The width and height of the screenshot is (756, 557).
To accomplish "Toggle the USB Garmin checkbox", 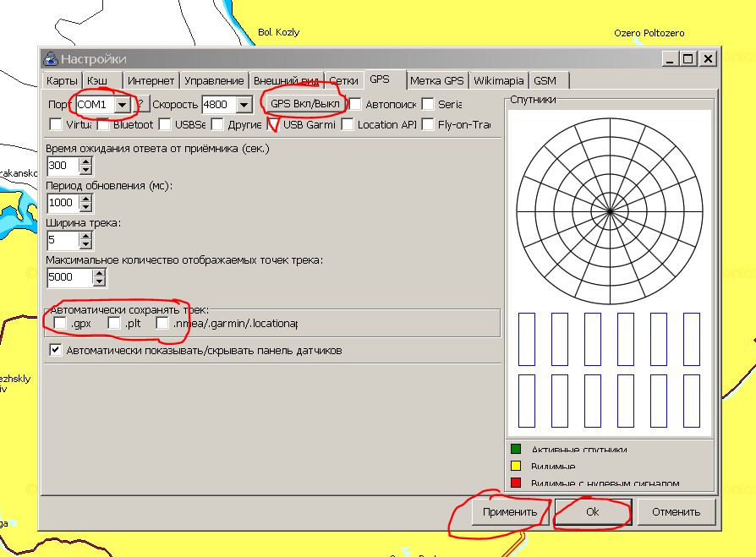I will tap(273, 125).
